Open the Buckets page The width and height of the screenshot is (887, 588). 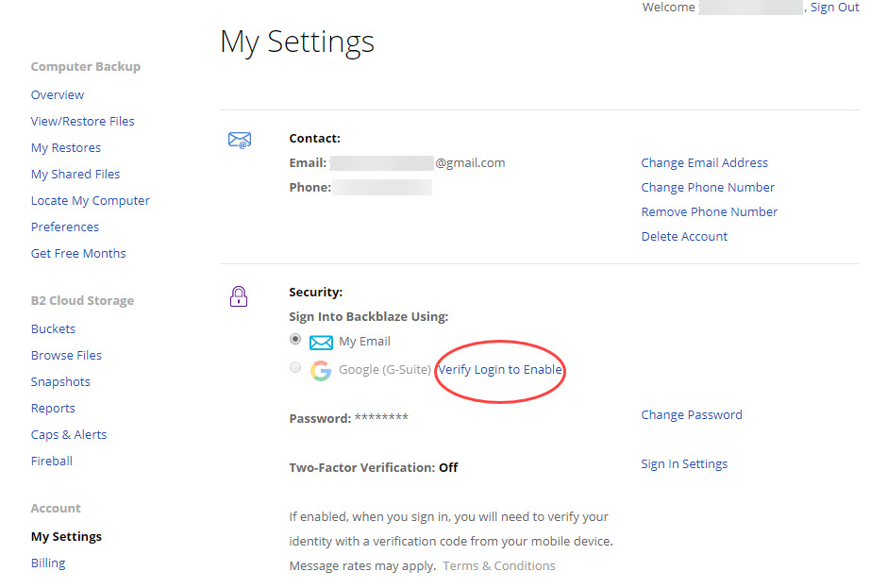click(x=53, y=328)
